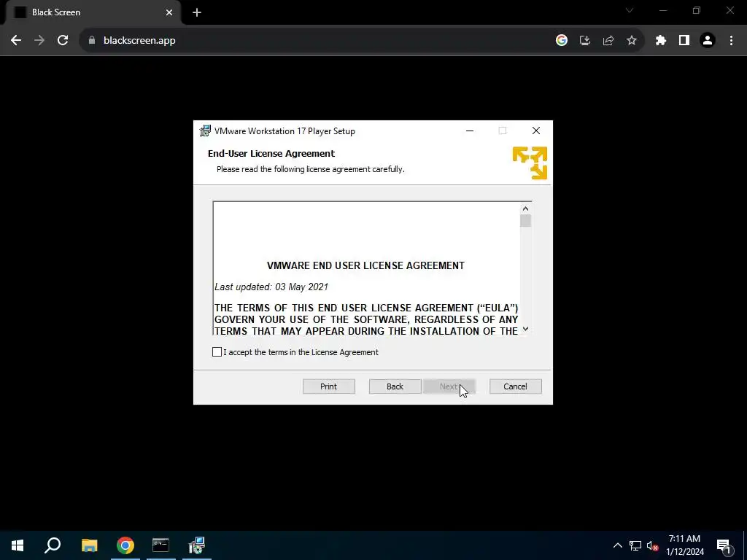Cancel the VMware Player setup
Screen dimensions: 747x560
pyautogui.click(x=516, y=386)
